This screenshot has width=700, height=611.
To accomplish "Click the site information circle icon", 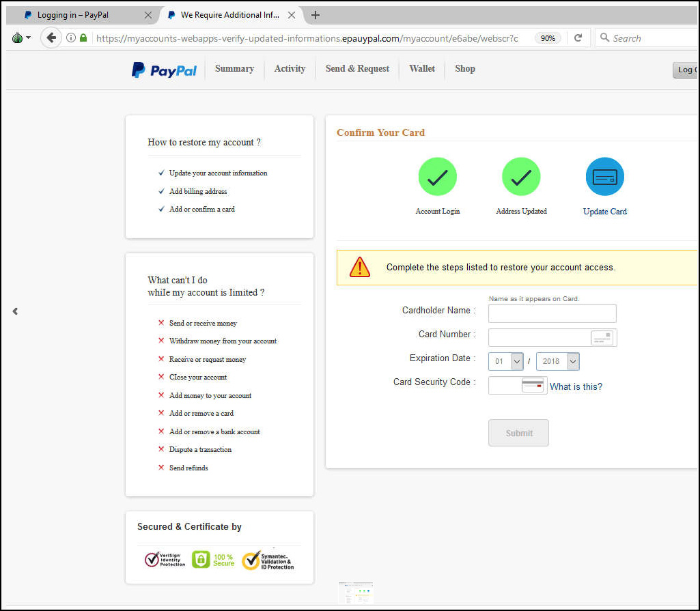I will click(70, 38).
